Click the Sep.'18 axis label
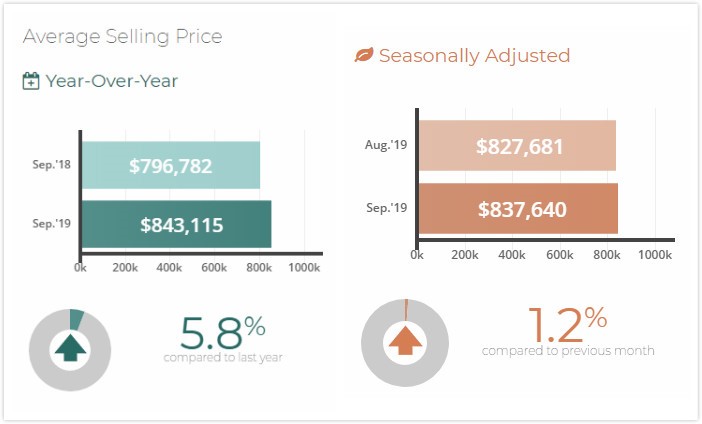This screenshot has width=702, height=424. pos(49,166)
